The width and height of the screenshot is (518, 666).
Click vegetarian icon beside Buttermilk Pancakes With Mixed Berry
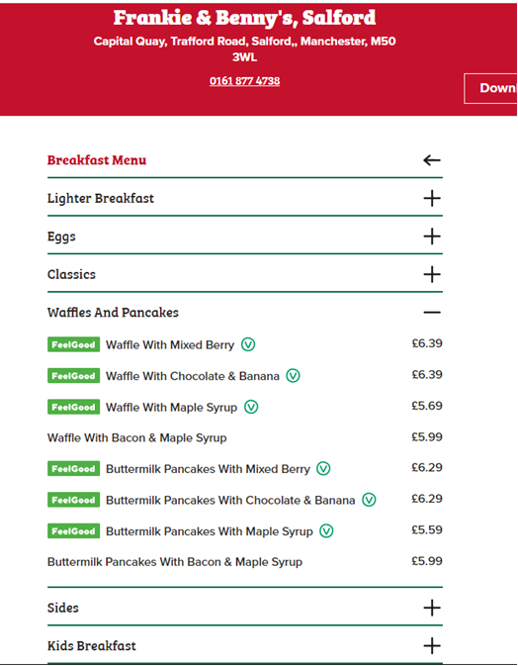point(324,468)
